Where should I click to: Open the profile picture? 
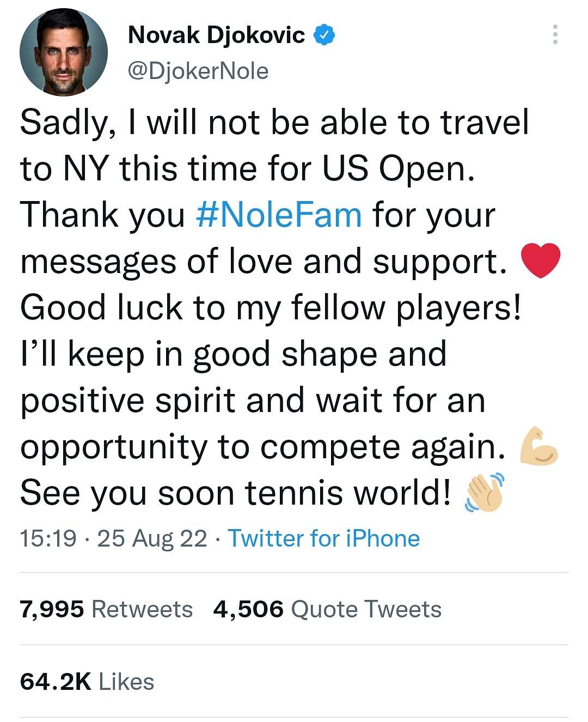pos(64,52)
